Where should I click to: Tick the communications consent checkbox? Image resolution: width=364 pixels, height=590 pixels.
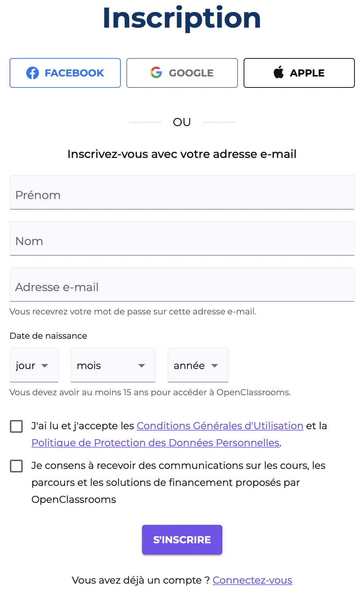tap(16, 466)
